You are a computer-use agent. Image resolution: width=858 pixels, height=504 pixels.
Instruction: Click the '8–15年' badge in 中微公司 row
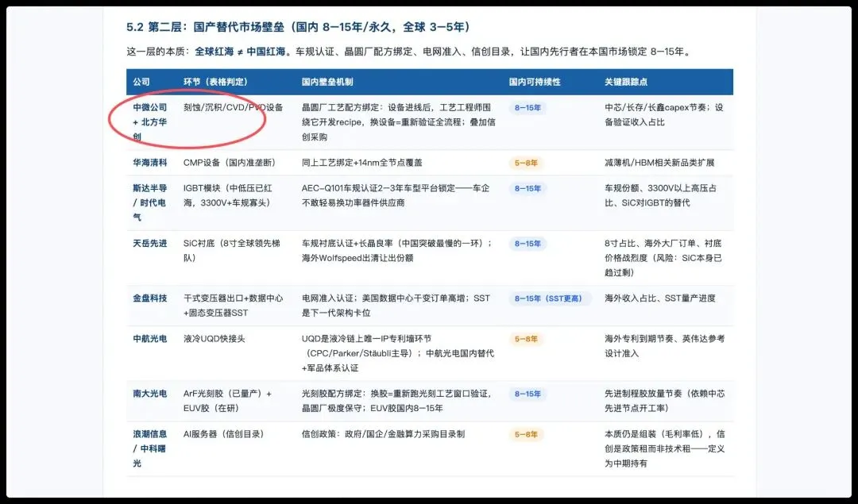click(x=528, y=108)
